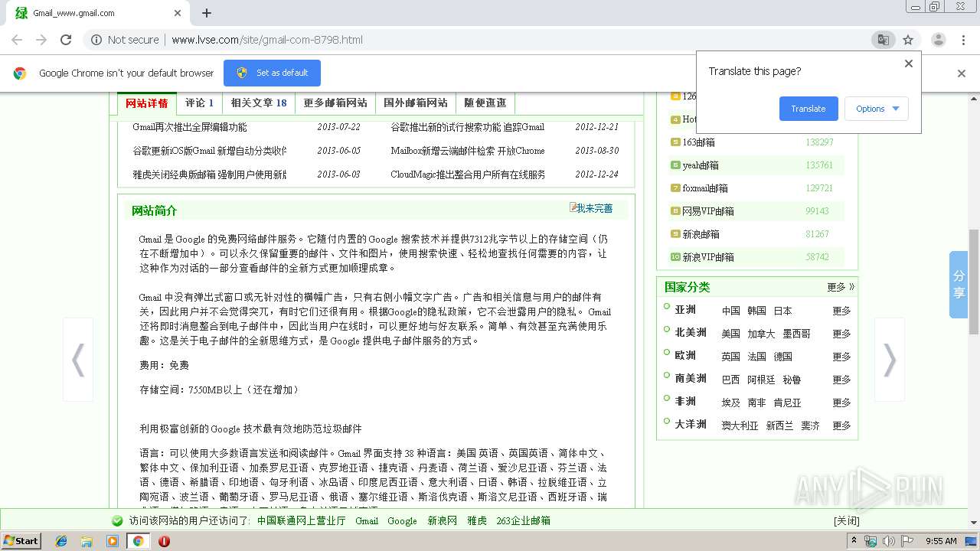Switch to 相关文章 18 tab
This screenshot has width=980, height=551.
259,103
